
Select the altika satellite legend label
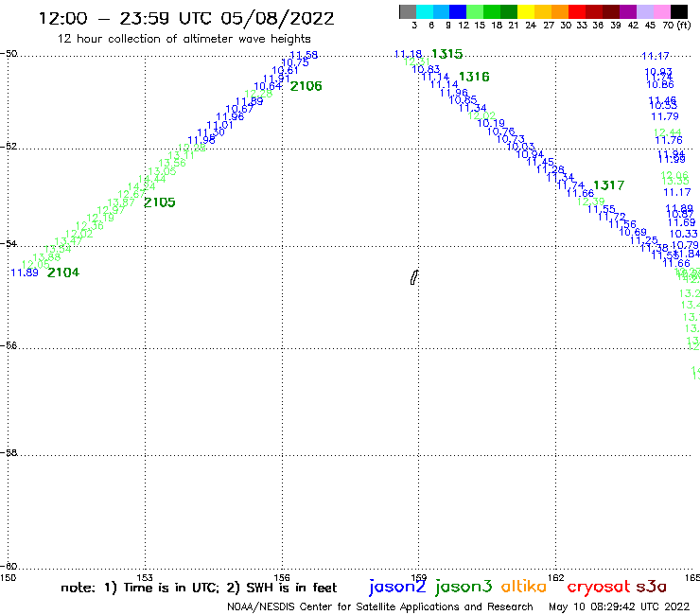pyautogui.click(x=524, y=587)
